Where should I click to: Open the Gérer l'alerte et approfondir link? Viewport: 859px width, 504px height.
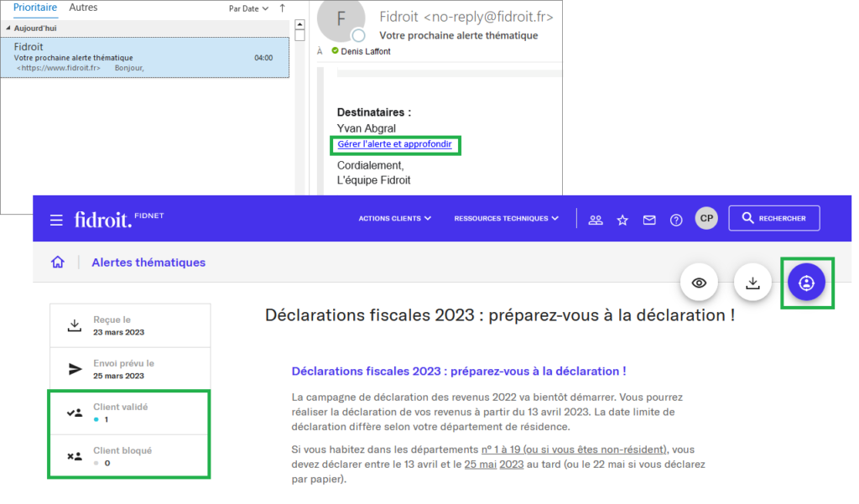point(394,144)
